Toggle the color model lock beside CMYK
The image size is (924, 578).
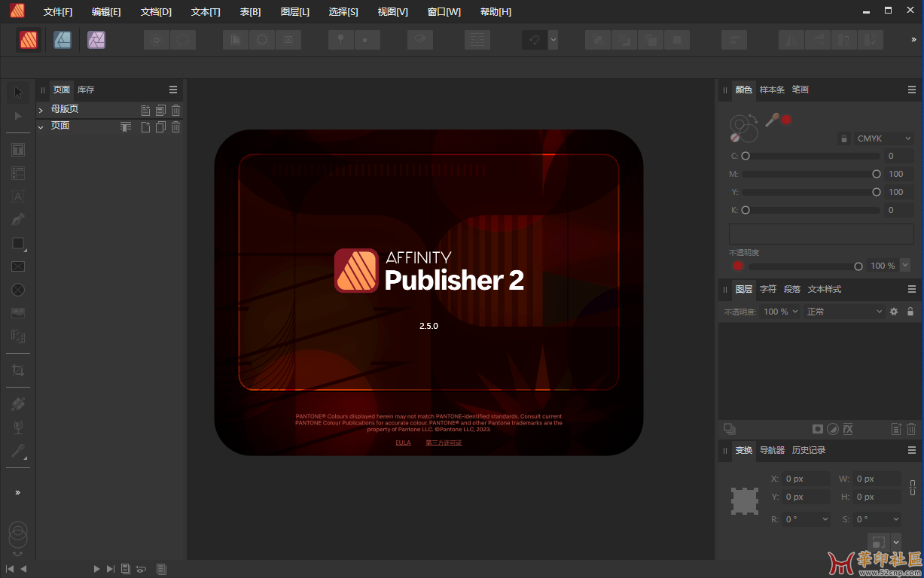tap(844, 138)
